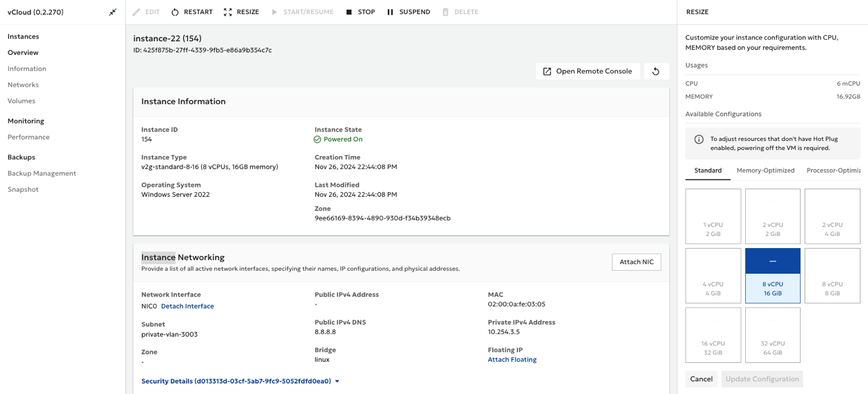Click the vCloud (0.2.270) title
Viewport: 868px width, 394px height.
click(x=35, y=12)
